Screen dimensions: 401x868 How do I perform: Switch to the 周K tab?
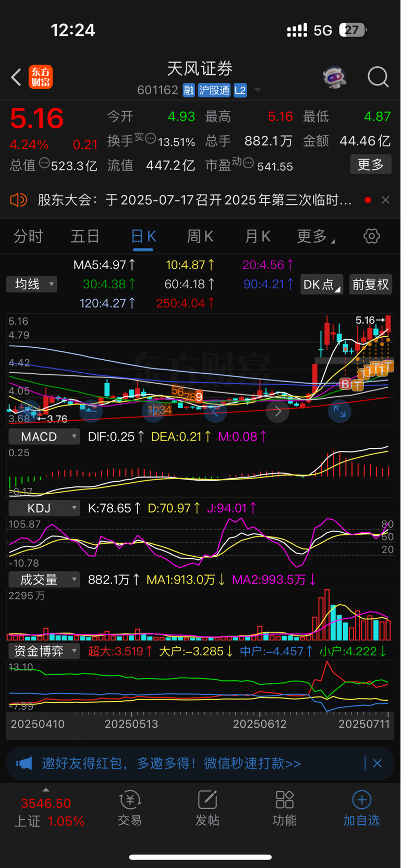200,237
